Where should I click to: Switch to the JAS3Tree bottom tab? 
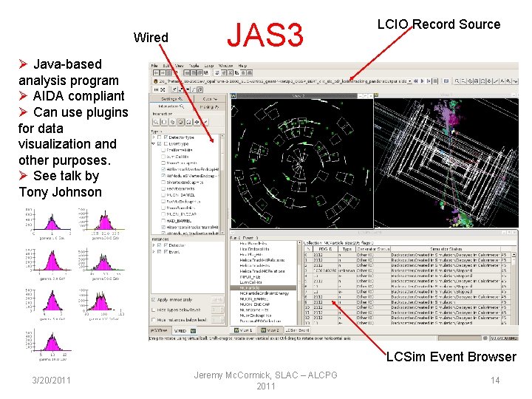160,330
